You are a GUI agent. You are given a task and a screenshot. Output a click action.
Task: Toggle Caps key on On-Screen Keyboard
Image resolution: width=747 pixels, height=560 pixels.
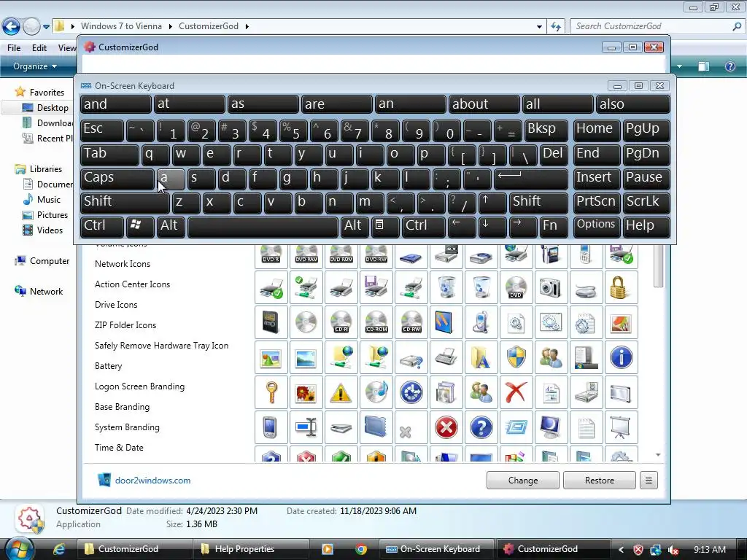[x=117, y=179]
